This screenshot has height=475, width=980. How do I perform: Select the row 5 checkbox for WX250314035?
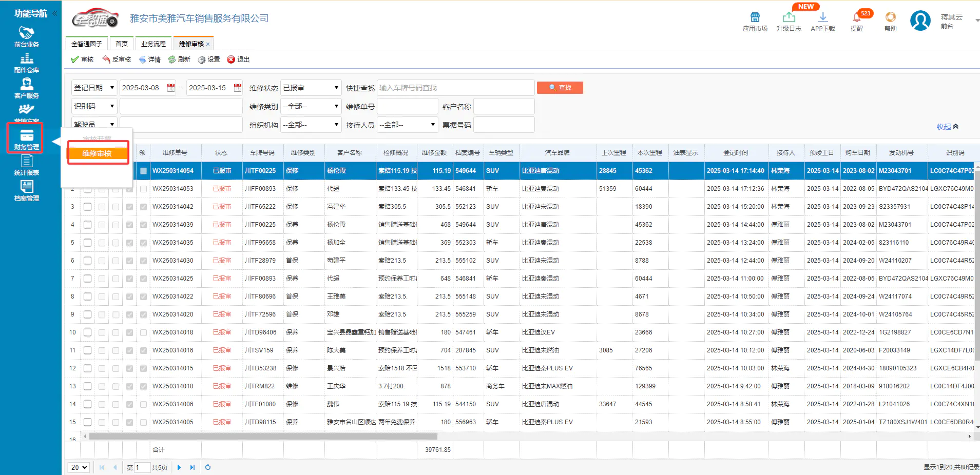coord(88,243)
